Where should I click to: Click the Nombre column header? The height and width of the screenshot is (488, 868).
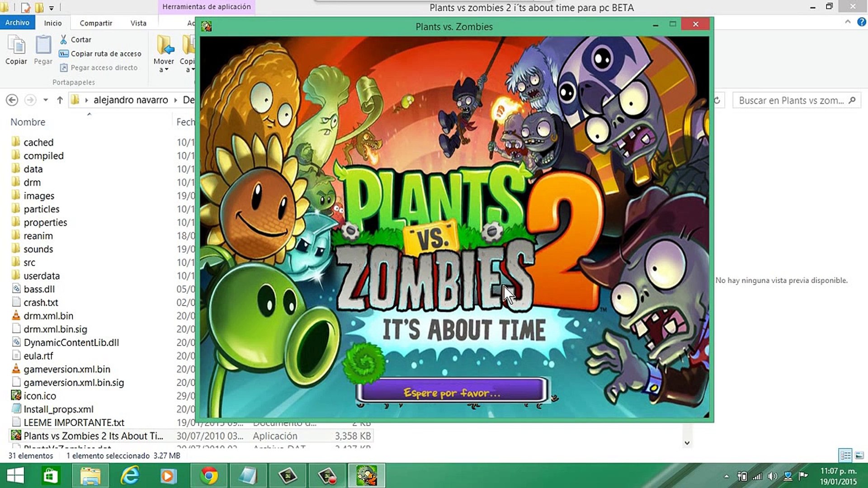[28, 122]
